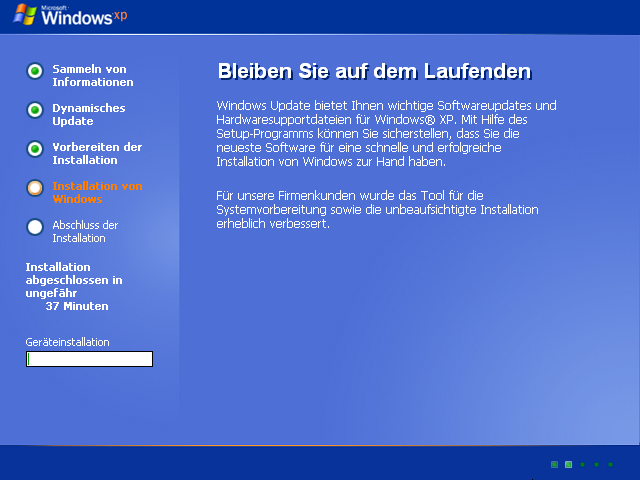Image resolution: width=640 pixels, height=480 pixels.
Task: Click the 'Geräteinstallation' label above the progress bar
Action: tap(67, 342)
